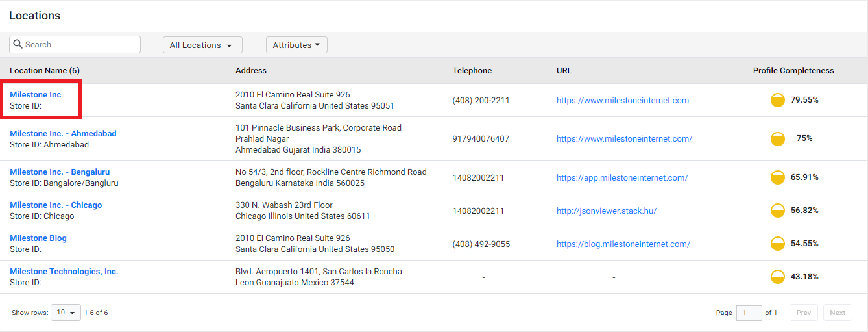This screenshot has height=332, width=868.
Task: Expand the Attributes dropdown
Action: [x=296, y=45]
